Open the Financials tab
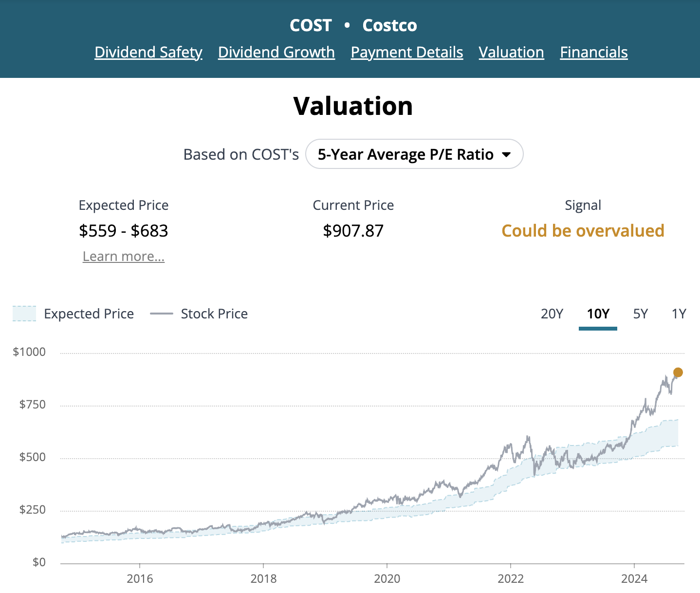700x593 pixels. pyautogui.click(x=593, y=52)
